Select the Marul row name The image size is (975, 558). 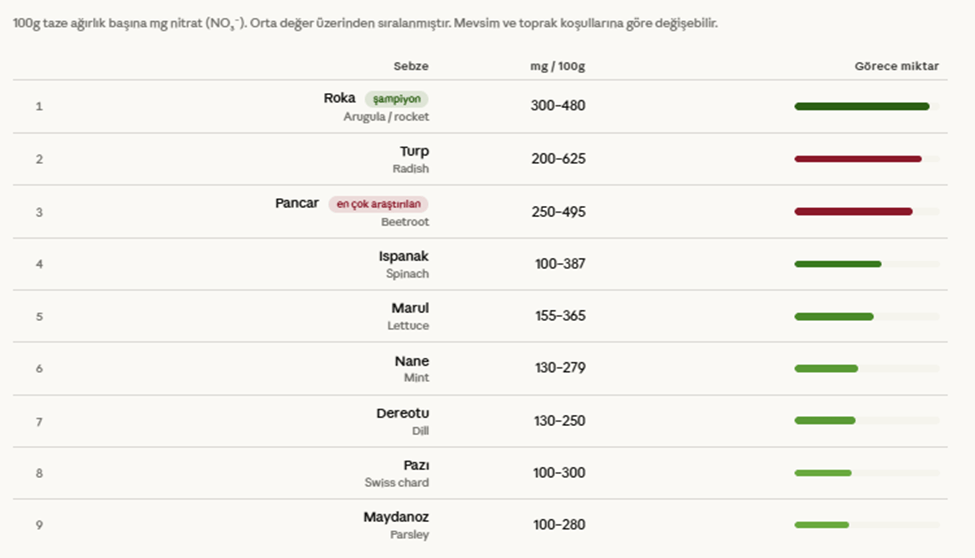coord(410,308)
